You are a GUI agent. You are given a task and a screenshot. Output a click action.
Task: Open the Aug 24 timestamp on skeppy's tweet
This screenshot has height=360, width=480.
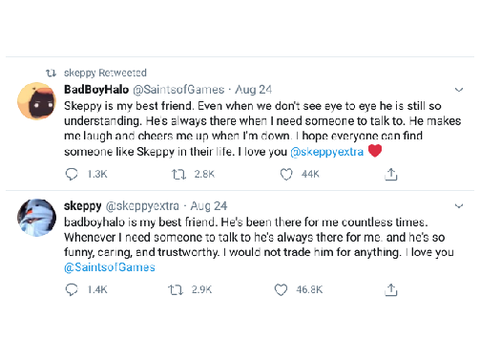(209, 206)
